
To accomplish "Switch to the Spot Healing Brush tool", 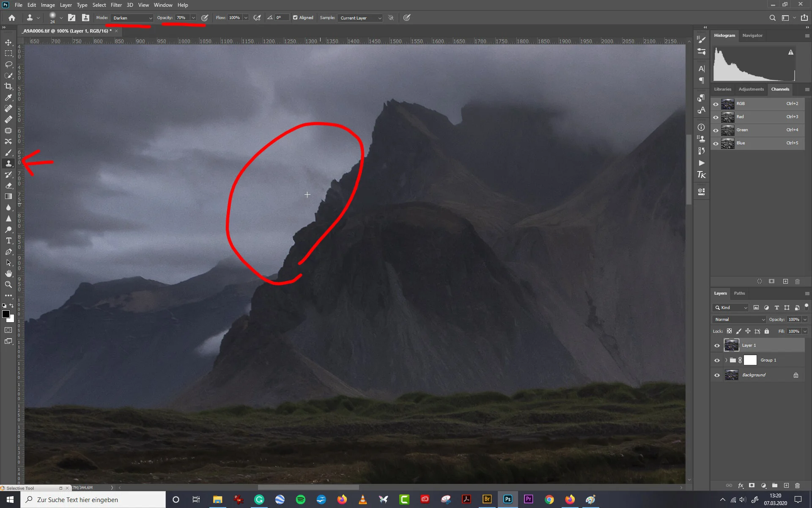I will (8, 109).
